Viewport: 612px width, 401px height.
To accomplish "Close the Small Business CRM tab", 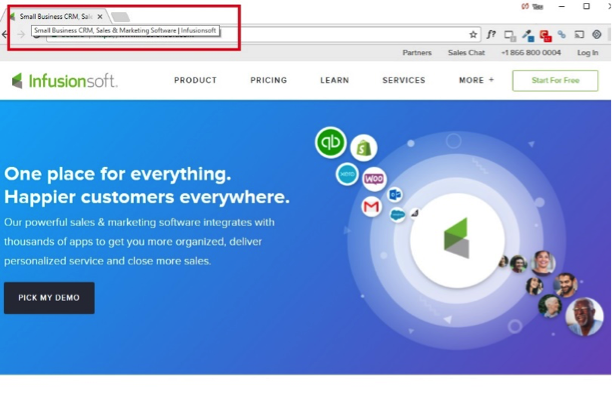I will (x=100, y=16).
